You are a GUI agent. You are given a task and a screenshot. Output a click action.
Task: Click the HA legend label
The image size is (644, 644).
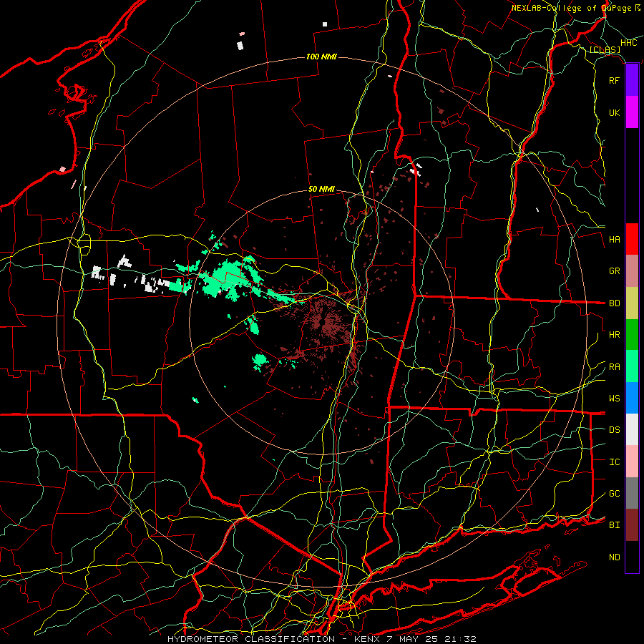[x=614, y=240]
